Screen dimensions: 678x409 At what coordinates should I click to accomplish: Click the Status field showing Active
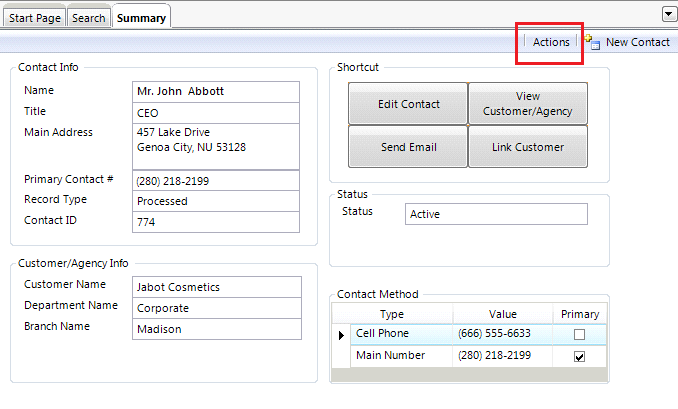[496, 214]
